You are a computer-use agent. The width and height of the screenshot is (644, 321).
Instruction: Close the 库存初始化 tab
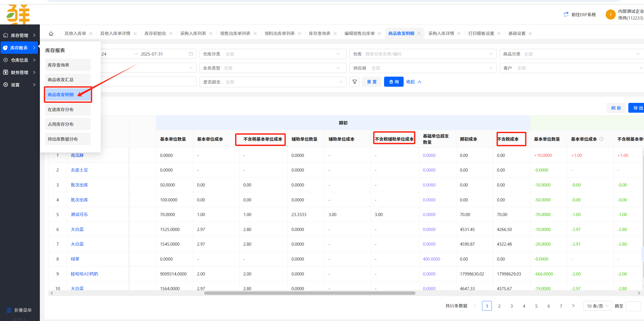tap(171, 33)
